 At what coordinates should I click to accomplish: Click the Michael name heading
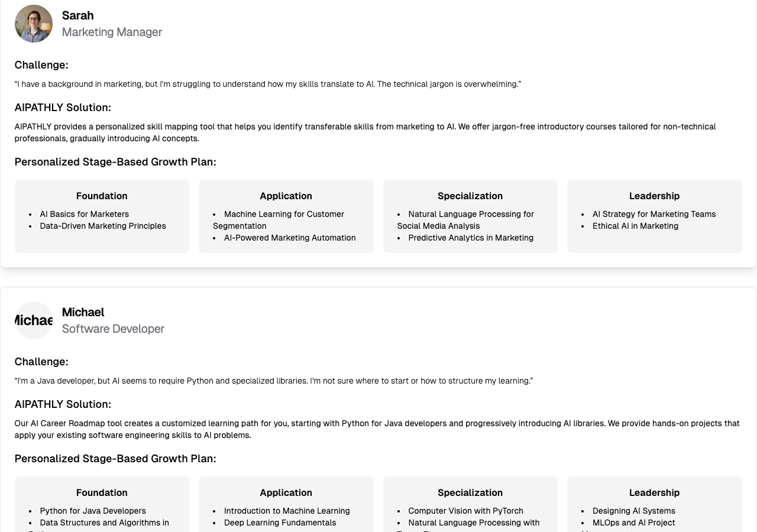point(83,312)
